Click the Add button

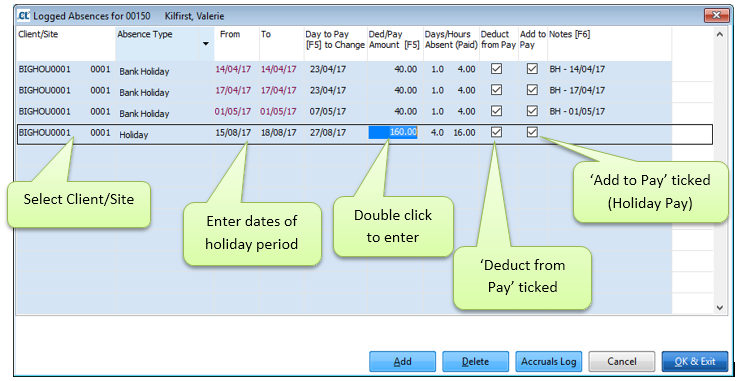pyautogui.click(x=402, y=362)
